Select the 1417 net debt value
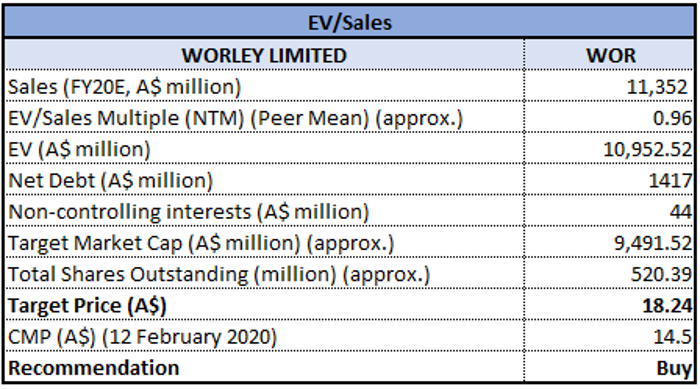The height and width of the screenshot is (389, 700). point(610,180)
